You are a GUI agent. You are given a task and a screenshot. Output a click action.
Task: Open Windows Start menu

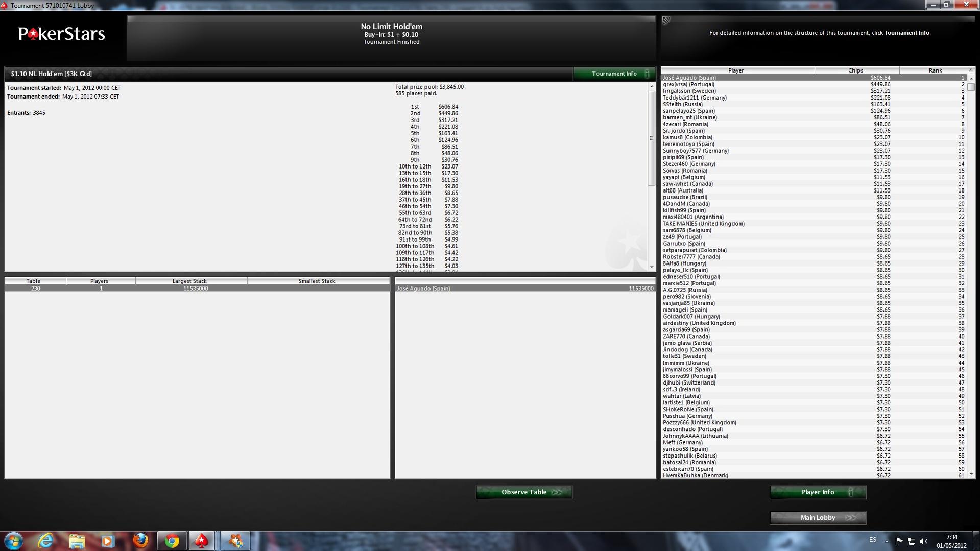13,541
